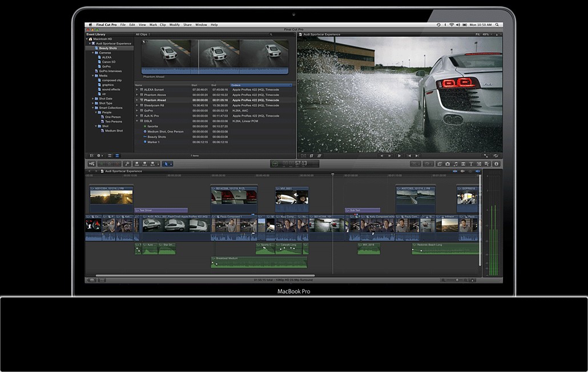Enter full screen playback in viewer

coord(486,155)
